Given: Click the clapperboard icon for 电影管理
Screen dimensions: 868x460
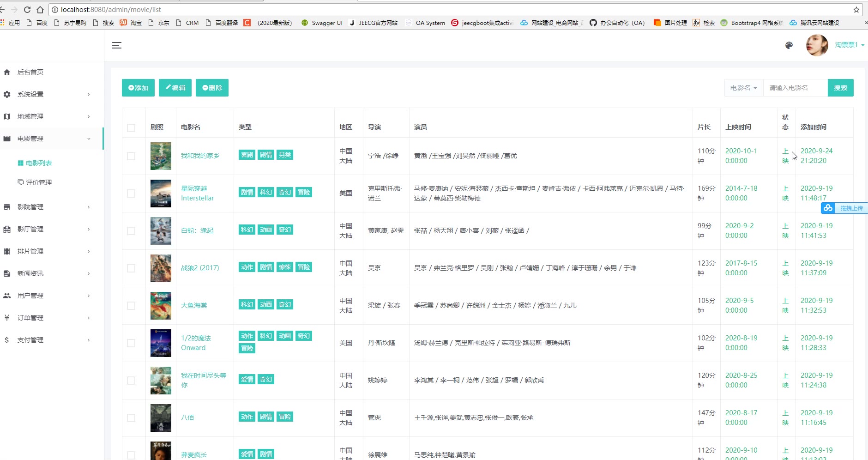Looking at the screenshot, I should pyautogui.click(x=7, y=139).
